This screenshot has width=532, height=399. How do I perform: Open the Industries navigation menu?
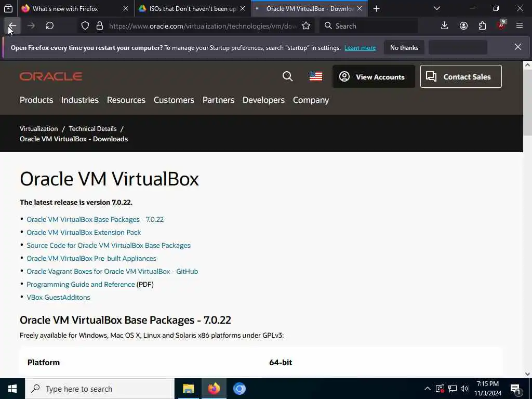tap(80, 100)
